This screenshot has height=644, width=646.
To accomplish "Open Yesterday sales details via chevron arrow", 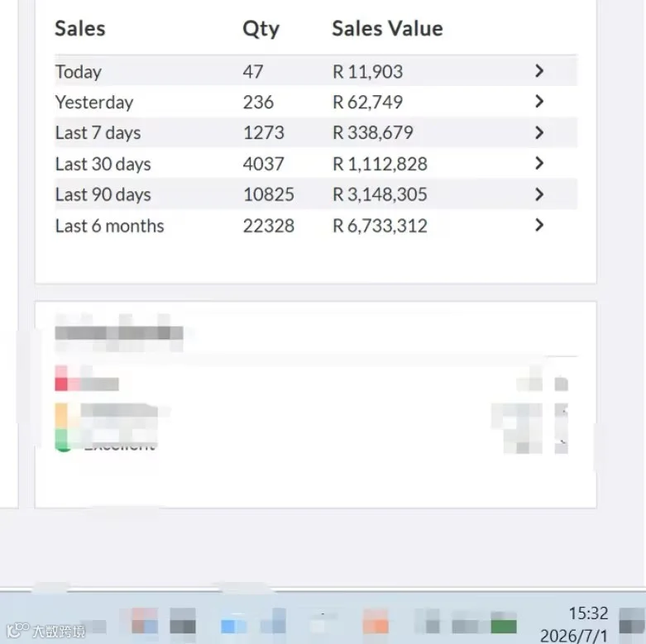I will [x=539, y=102].
